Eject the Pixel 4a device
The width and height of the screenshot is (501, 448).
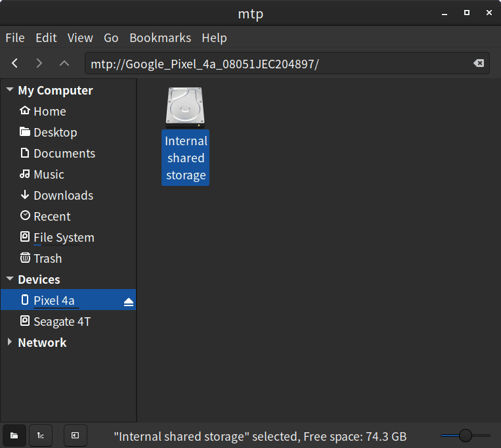pyautogui.click(x=129, y=302)
